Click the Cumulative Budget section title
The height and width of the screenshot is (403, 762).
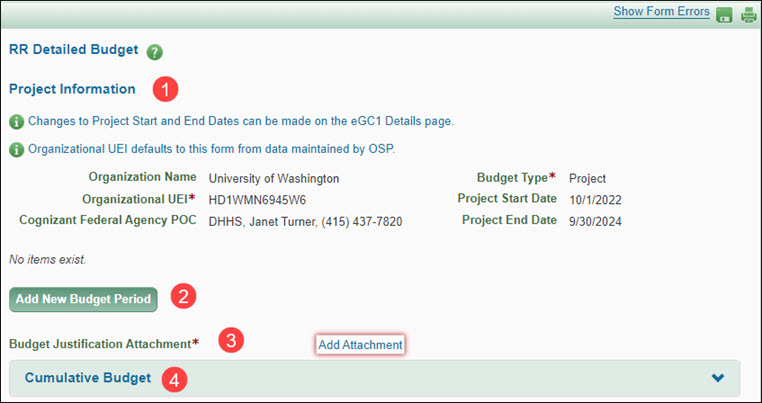click(x=87, y=378)
